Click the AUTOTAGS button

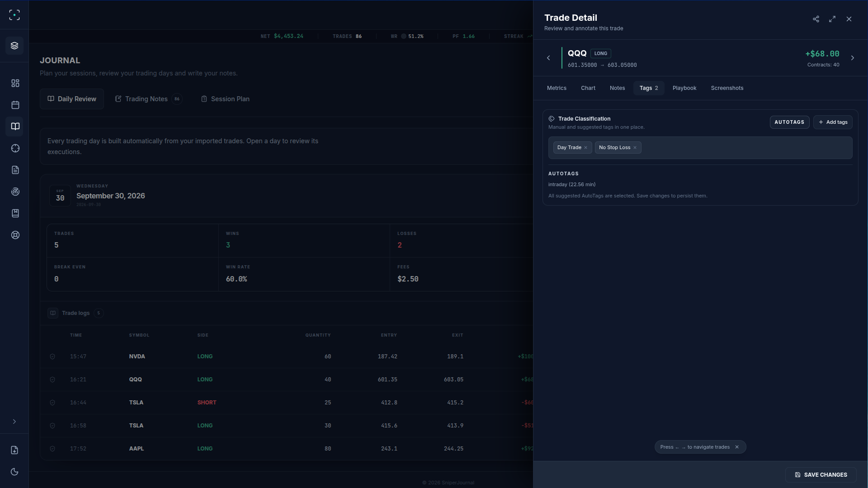pyautogui.click(x=789, y=122)
